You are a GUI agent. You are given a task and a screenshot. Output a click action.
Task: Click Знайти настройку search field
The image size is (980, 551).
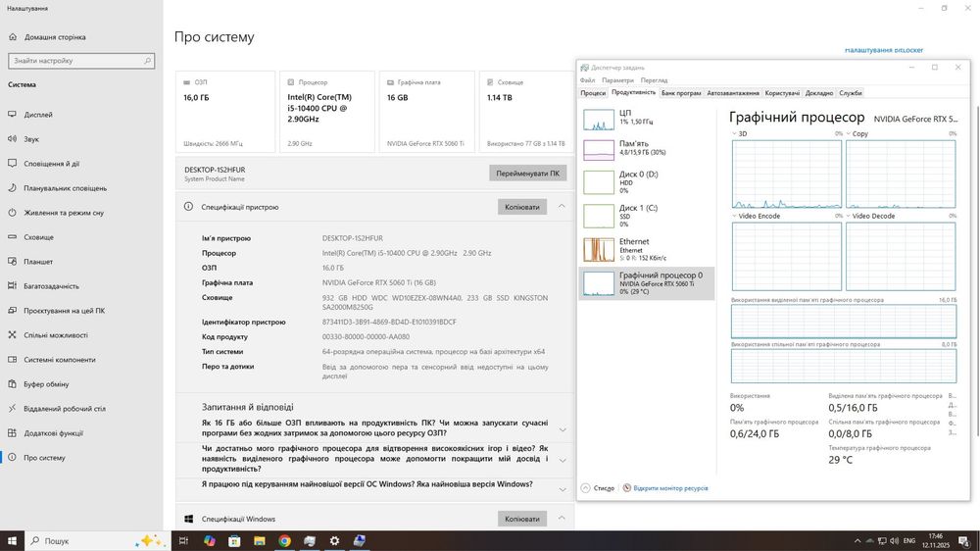pyautogui.click(x=81, y=61)
